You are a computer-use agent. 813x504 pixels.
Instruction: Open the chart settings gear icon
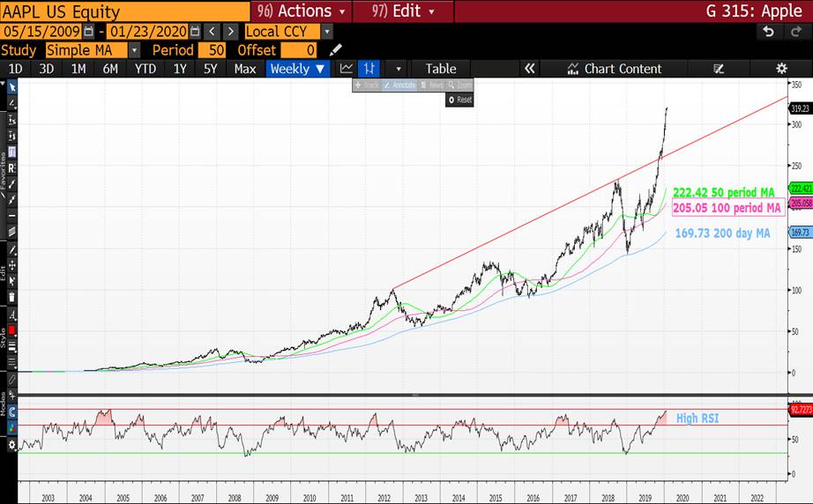pos(781,69)
